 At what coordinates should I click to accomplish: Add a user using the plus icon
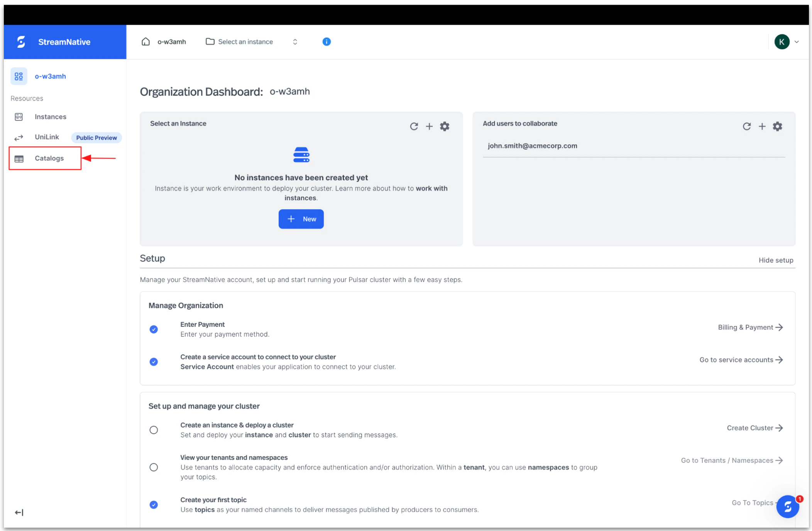pos(762,127)
